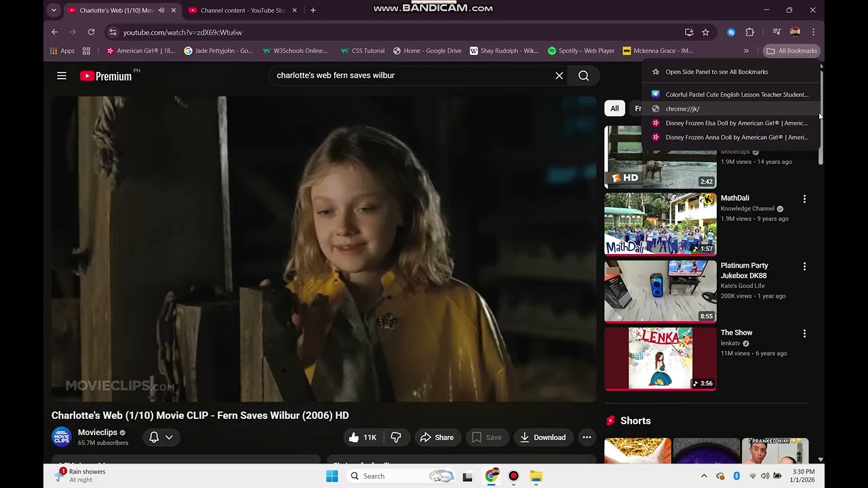Image resolution: width=868 pixels, height=488 pixels.
Task: Open Chrome media controls
Action: [777, 32]
